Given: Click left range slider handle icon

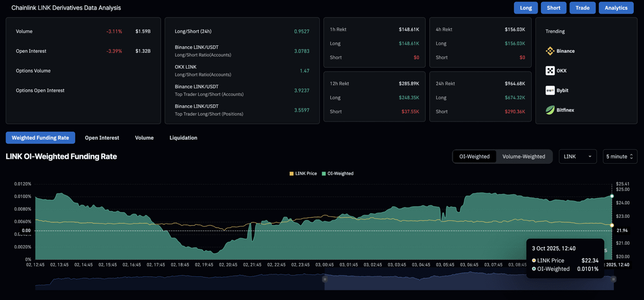Looking at the screenshot, I should (325, 279).
